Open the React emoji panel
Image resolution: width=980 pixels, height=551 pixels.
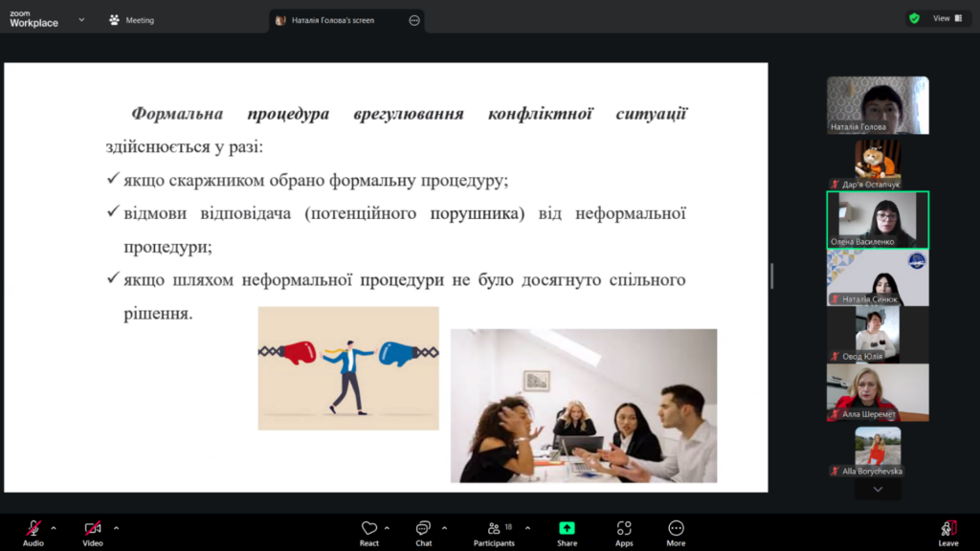369,532
